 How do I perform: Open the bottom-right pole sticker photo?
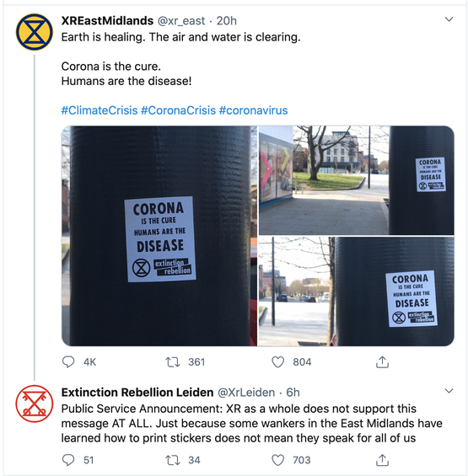(x=357, y=291)
